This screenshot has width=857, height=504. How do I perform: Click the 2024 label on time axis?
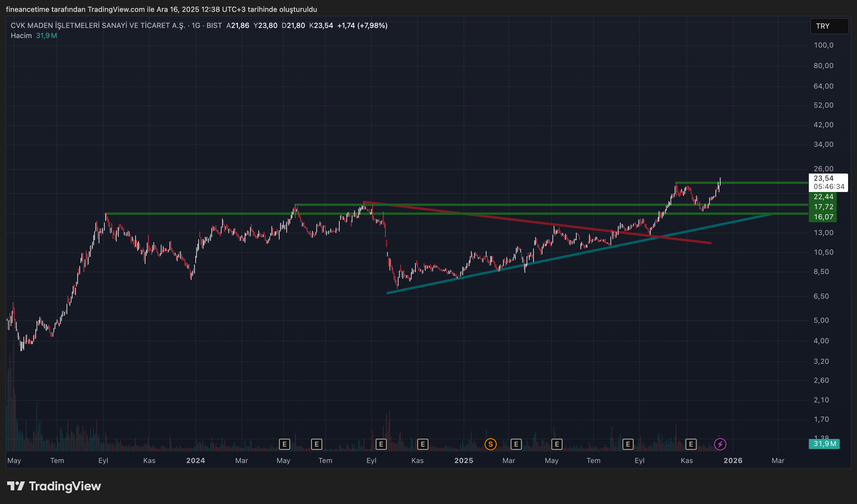(196, 461)
